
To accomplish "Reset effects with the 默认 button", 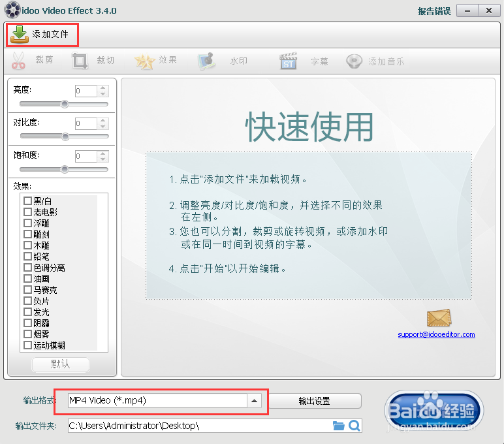I will [61, 364].
